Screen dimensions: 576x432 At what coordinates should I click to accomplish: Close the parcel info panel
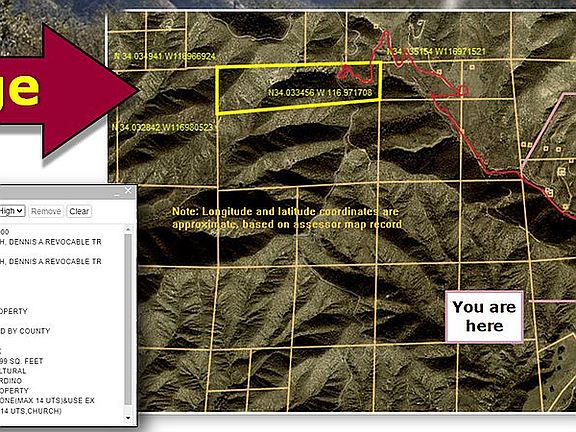(128, 190)
